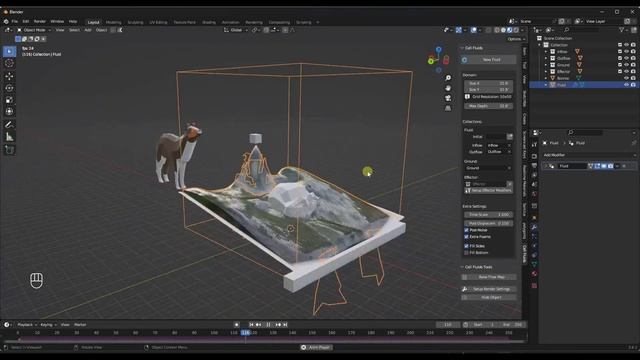Select the Transform tool
This screenshot has height=360, width=640.
coord(9,111)
